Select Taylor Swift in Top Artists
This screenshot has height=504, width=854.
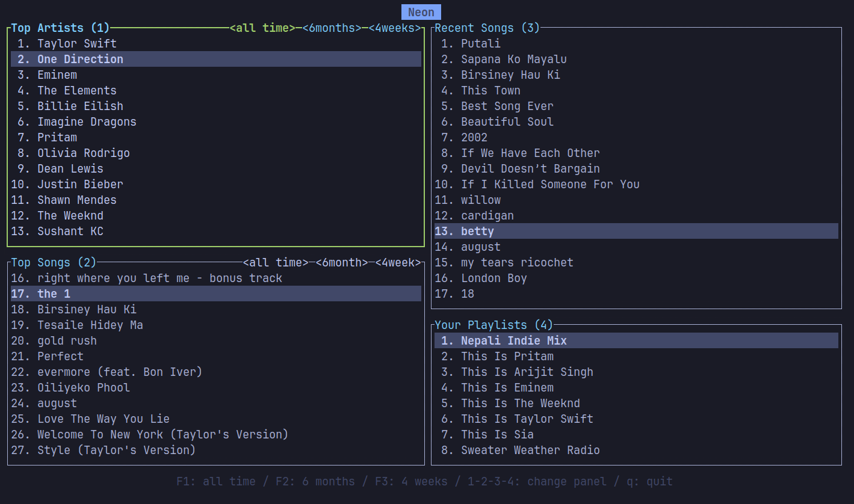tap(76, 44)
